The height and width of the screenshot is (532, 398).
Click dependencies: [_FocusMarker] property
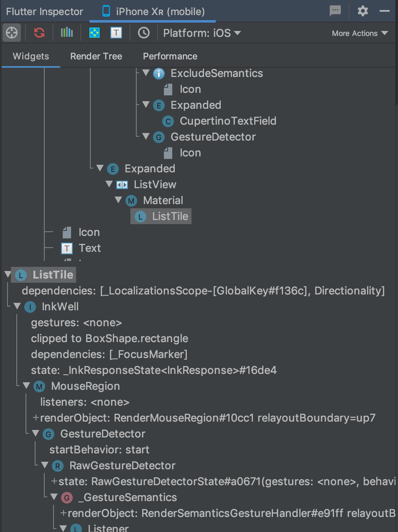[x=109, y=354]
